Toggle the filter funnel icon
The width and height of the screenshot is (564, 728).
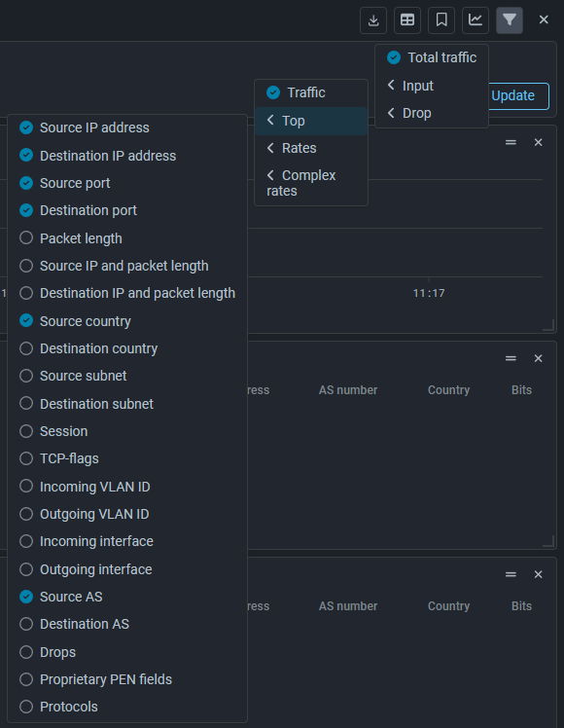click(x=510, y=20)
